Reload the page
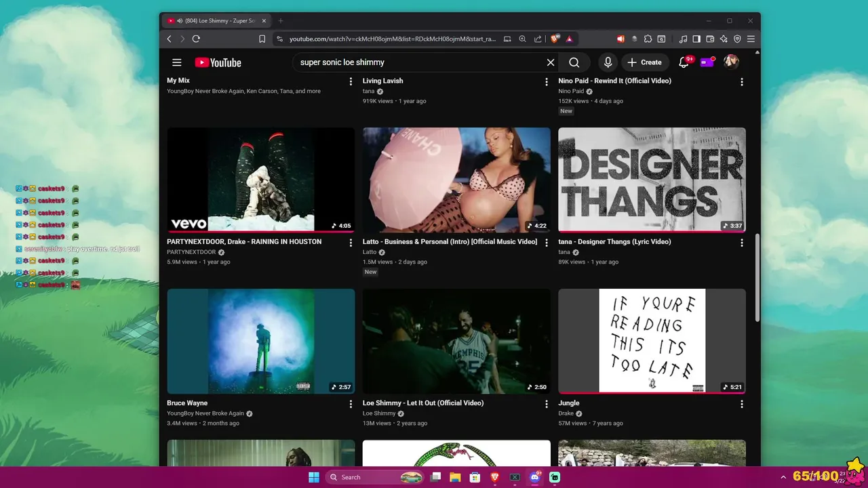The height and width of the screenshot is (488, 868). [196, 39]
